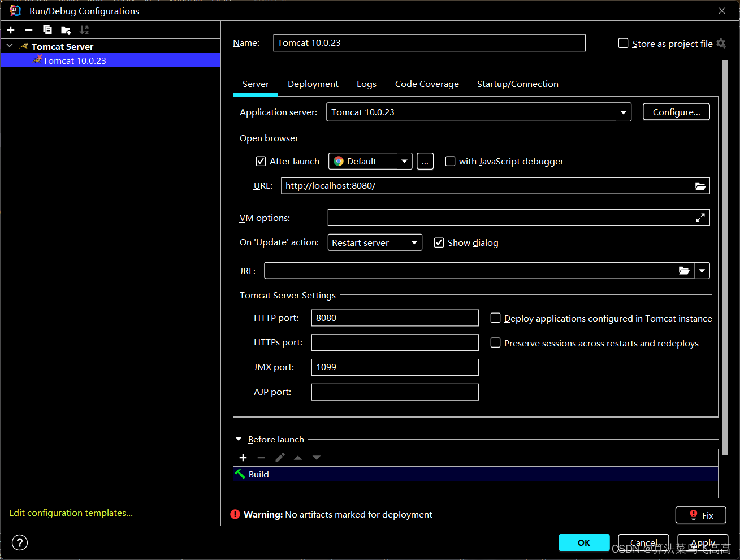The width and height of the screenshot is (740, 560).
Task: Focus the JMX port field
Action: tap(395, 367)
